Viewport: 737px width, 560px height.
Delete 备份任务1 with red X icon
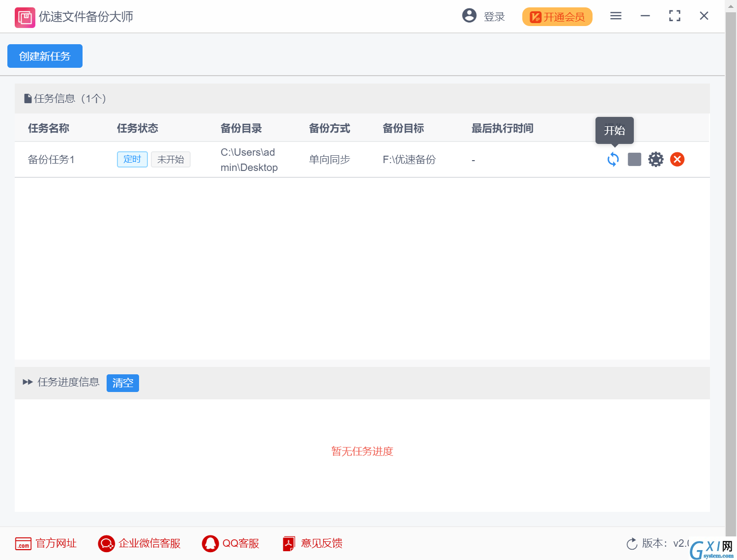click(x=677, y=159)
